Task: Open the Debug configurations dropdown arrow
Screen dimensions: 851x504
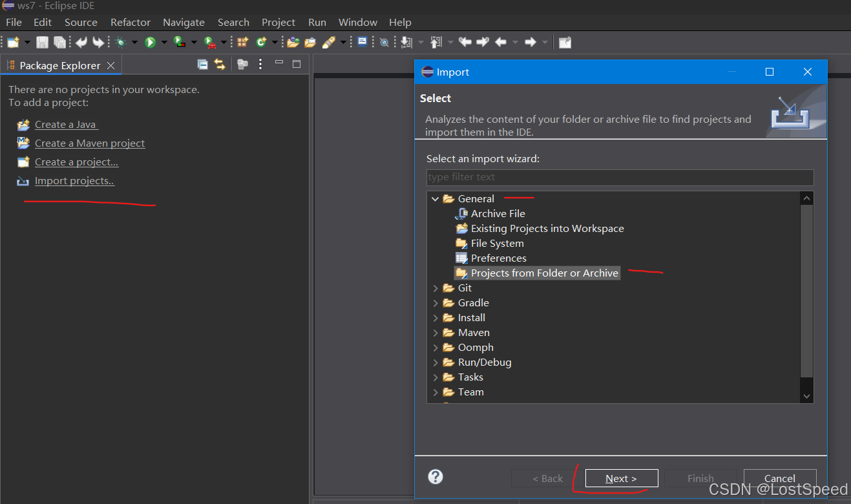Action: pos(134,43)
